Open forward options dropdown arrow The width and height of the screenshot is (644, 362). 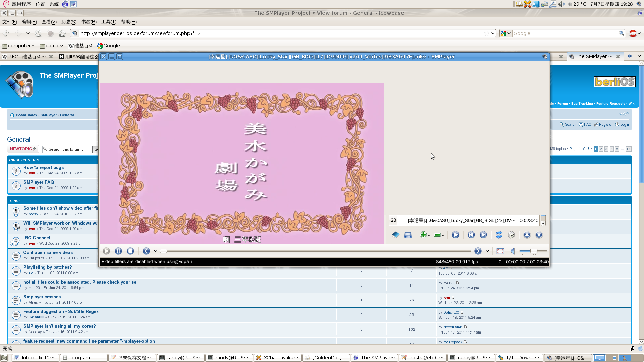click(487, 251)
